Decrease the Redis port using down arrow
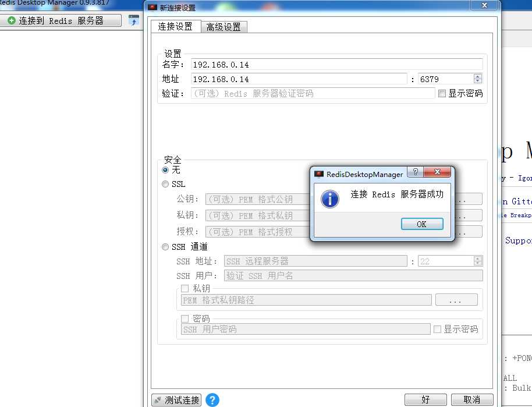532x407 pixels. tap(478, 82)
